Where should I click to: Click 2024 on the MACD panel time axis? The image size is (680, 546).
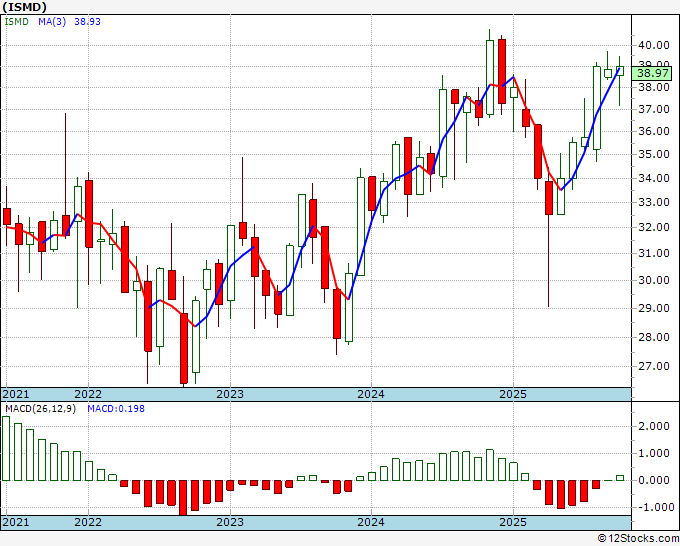click(371, 522)
